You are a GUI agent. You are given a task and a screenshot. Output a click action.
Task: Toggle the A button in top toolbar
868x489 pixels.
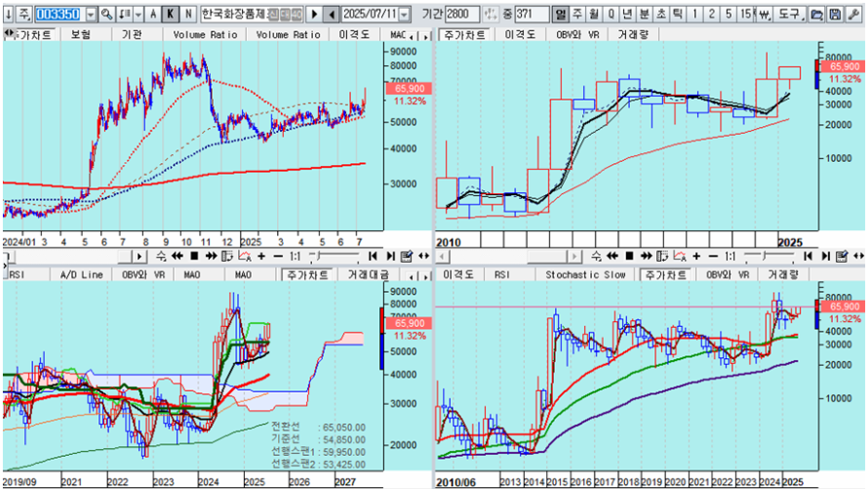tap(154, 14)
